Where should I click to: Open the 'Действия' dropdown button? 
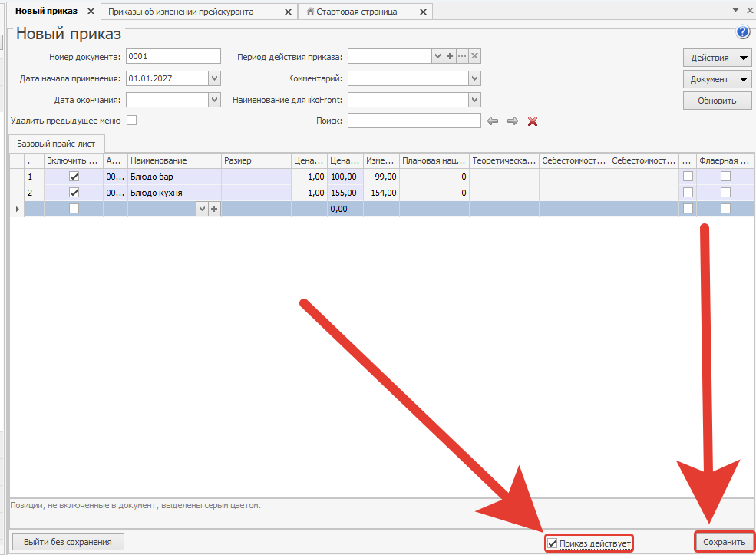[x=717, y=58]
